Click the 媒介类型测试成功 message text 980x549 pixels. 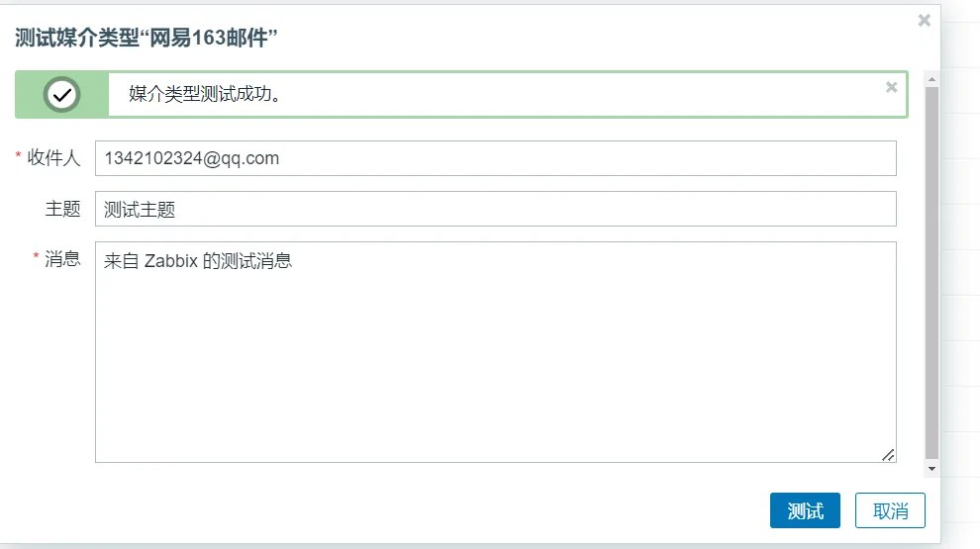(206, 95)
